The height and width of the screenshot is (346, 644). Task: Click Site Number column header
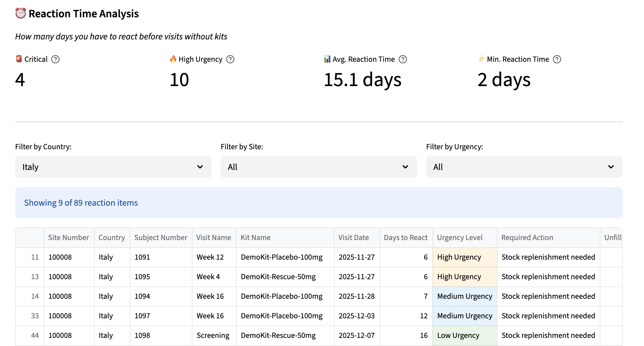(x=68, y=238)
